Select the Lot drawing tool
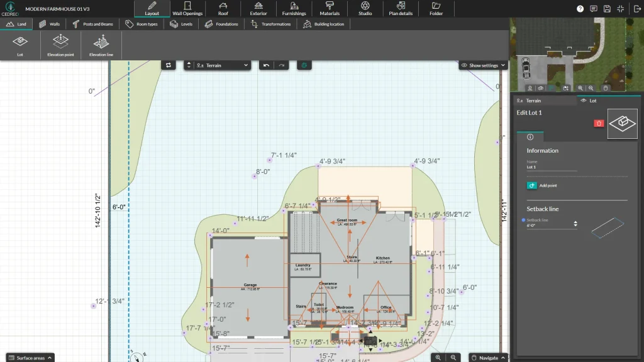The width and height of the screenshot is (644, 362). [x=20, y=45]
